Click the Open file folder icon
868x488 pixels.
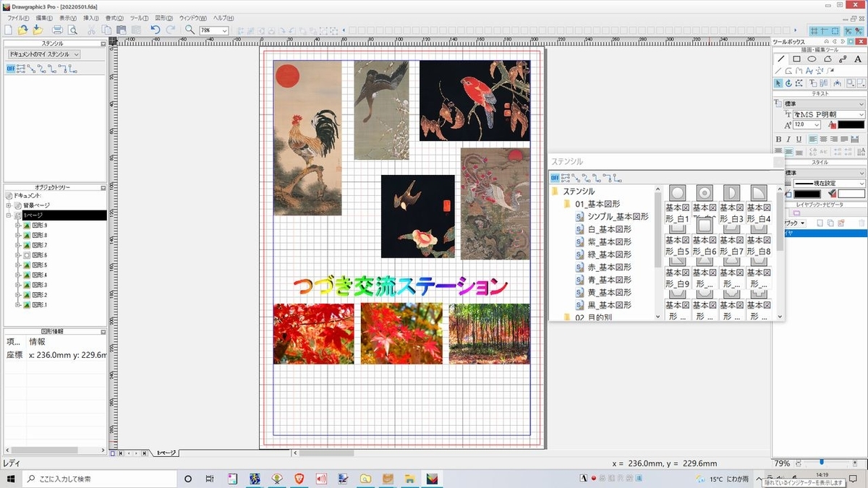[x=23, y=30]
